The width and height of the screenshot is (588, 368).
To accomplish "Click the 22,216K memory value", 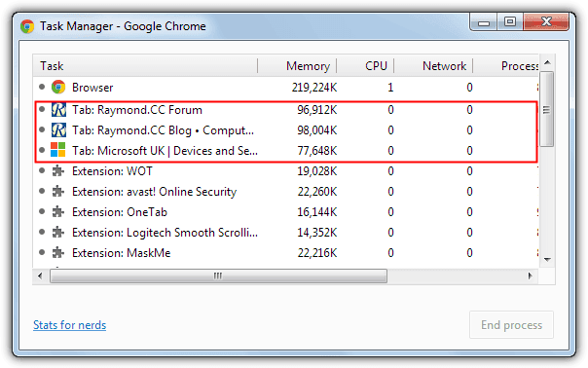I will pyautogui.click(x=316, y=253).
